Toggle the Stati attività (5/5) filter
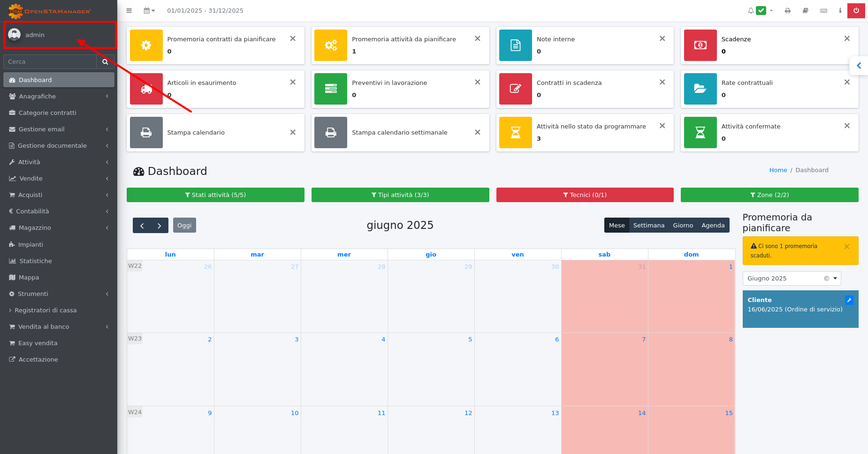The width and height of the screenshot is (868, 454). 215,195
